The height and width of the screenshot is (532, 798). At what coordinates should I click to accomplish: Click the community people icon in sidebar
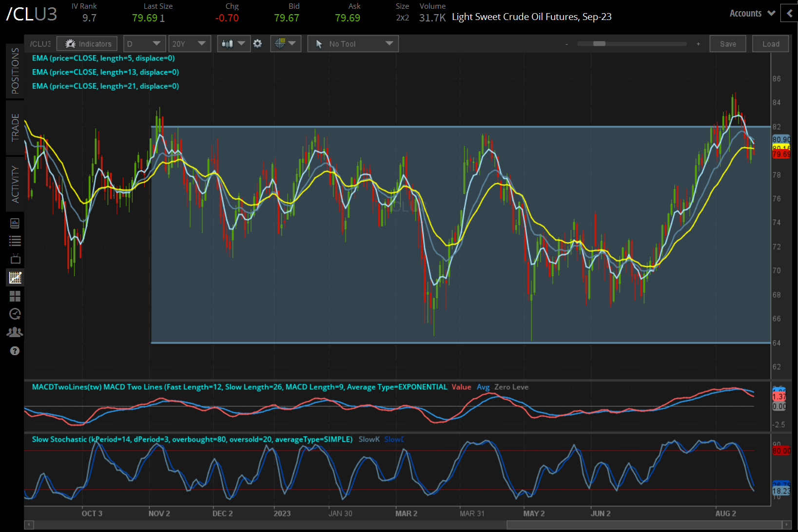[15, 332]
